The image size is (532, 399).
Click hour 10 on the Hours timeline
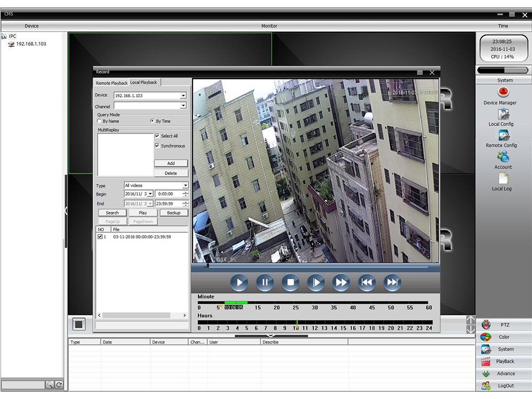[x=296, y=322]
